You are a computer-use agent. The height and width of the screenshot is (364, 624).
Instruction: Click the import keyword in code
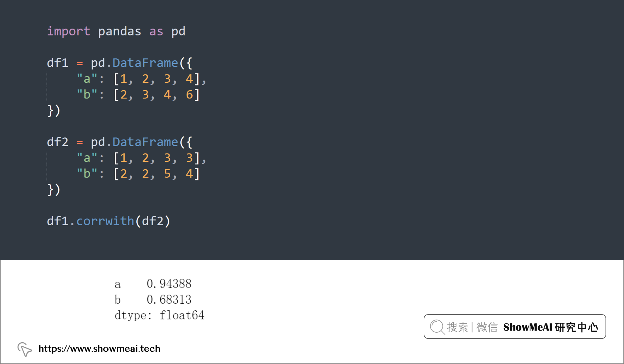click(x=69, y=32)
